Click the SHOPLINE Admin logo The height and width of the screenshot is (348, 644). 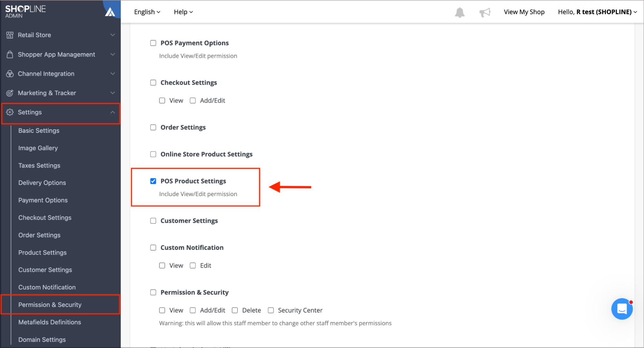[x=25, y=11]
